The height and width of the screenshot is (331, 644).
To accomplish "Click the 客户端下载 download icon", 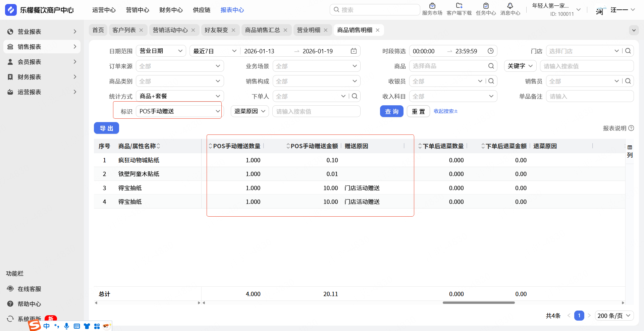I will coord(459,6).
